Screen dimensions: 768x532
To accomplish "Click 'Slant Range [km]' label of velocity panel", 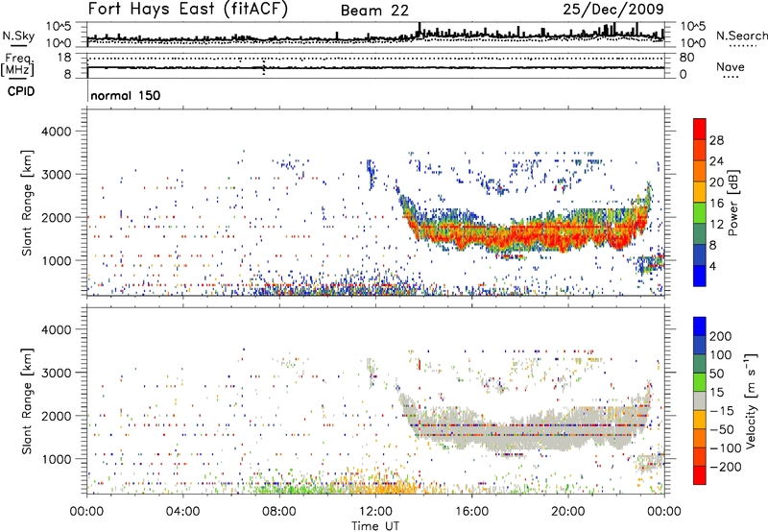I will pos(28,401).
